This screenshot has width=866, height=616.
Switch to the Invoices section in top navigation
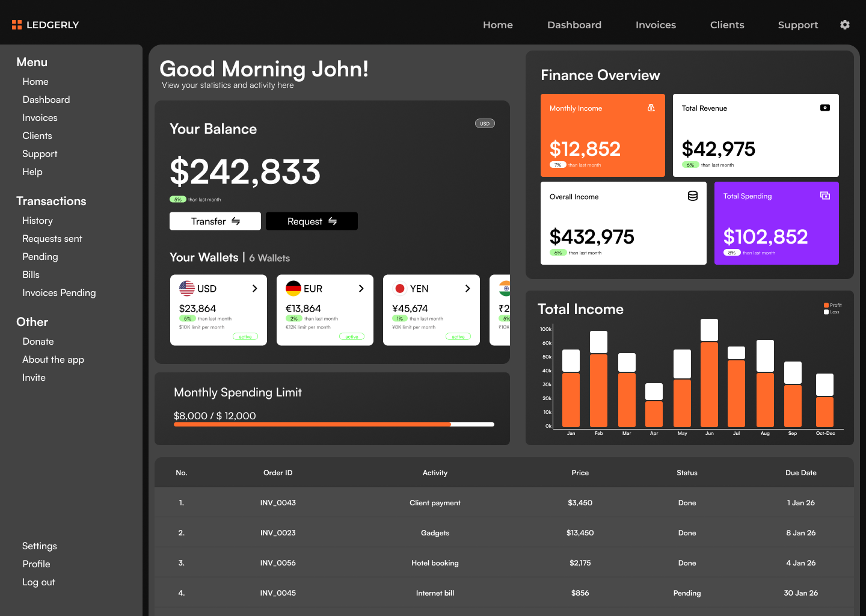(x=656, y=25)
